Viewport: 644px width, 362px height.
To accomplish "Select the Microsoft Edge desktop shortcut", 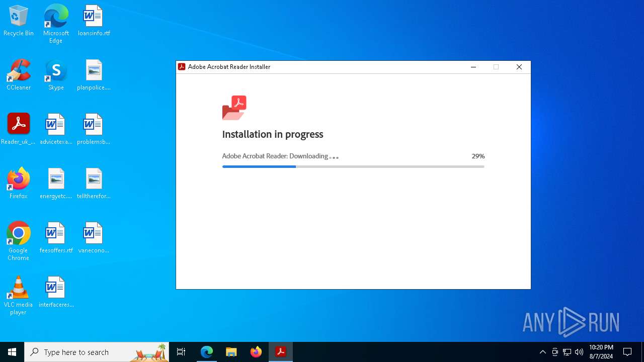I will [56, 24].
